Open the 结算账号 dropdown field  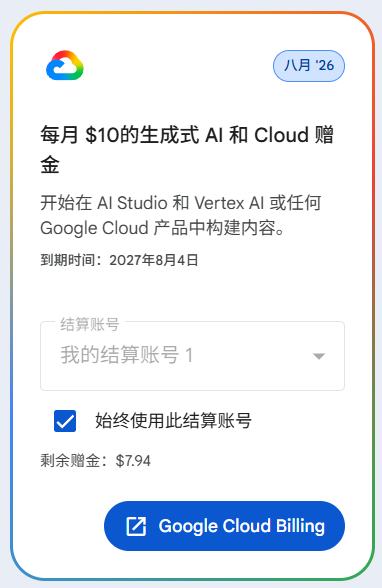tap(192, 356)
